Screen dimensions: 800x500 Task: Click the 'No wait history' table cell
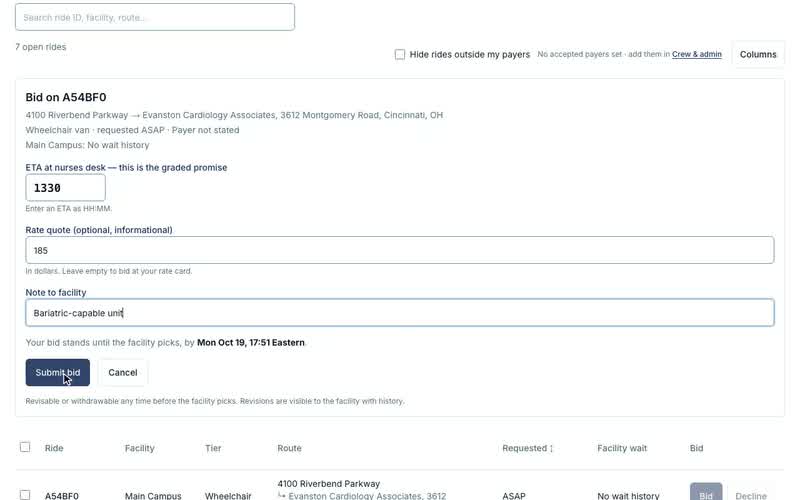pyautogui.click(x=628, y=495)
